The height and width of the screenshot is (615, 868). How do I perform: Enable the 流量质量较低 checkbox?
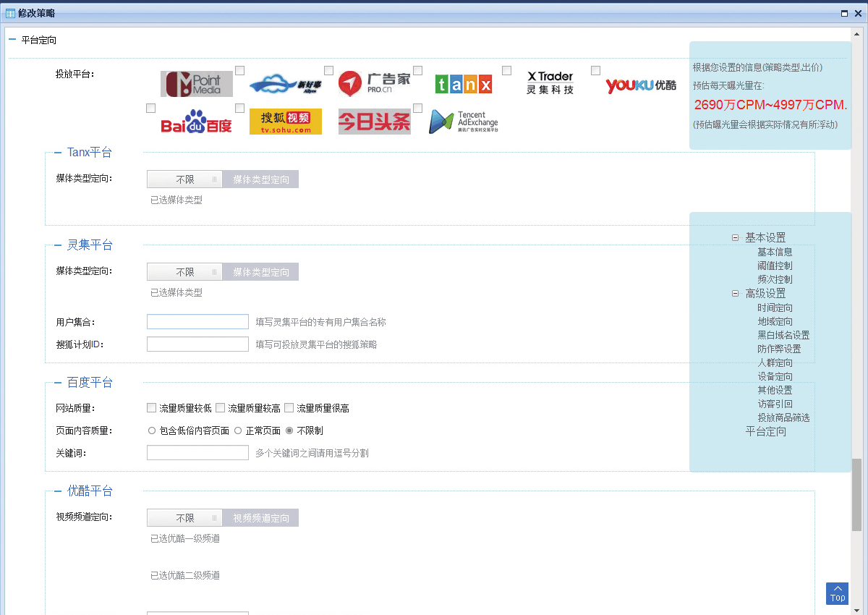[x=151, y=408]
